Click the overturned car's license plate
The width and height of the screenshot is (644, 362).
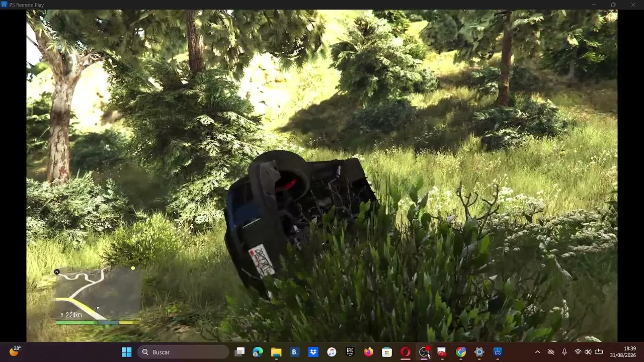tap(262, 260)
